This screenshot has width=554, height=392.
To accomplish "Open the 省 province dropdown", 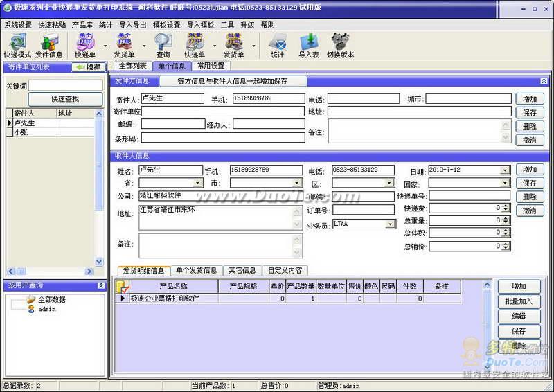I will tap(198, 183).
